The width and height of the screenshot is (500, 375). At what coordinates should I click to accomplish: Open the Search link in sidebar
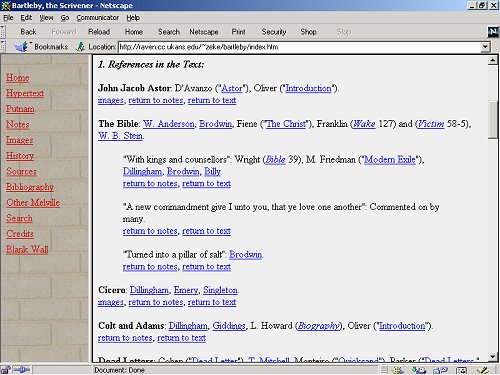[x=19, y=218]
